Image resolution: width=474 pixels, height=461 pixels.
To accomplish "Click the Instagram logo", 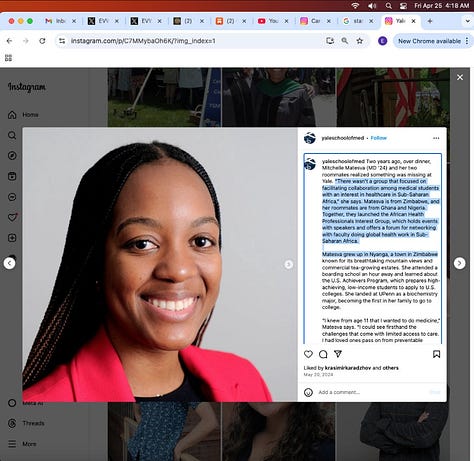I will point(27,87).
